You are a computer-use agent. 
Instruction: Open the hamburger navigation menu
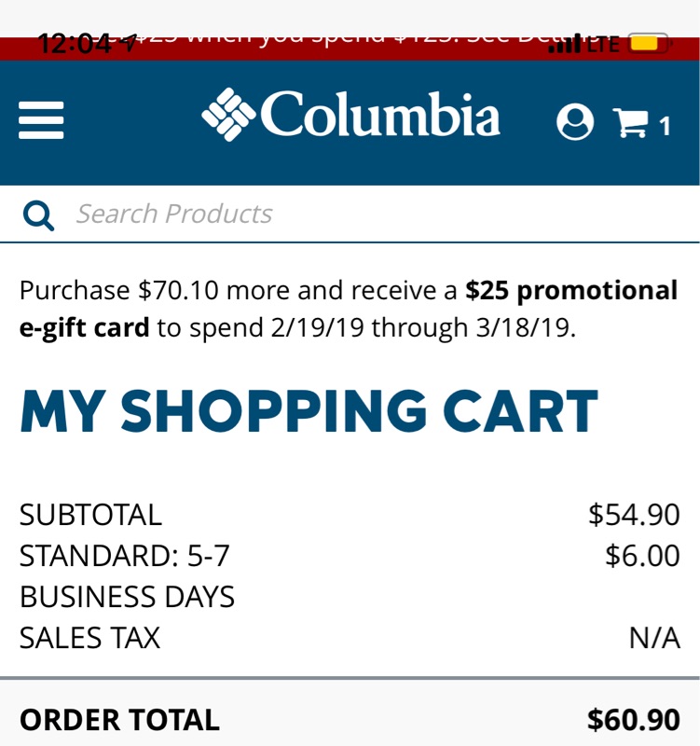pyautogui.click(x=41, y=120)
